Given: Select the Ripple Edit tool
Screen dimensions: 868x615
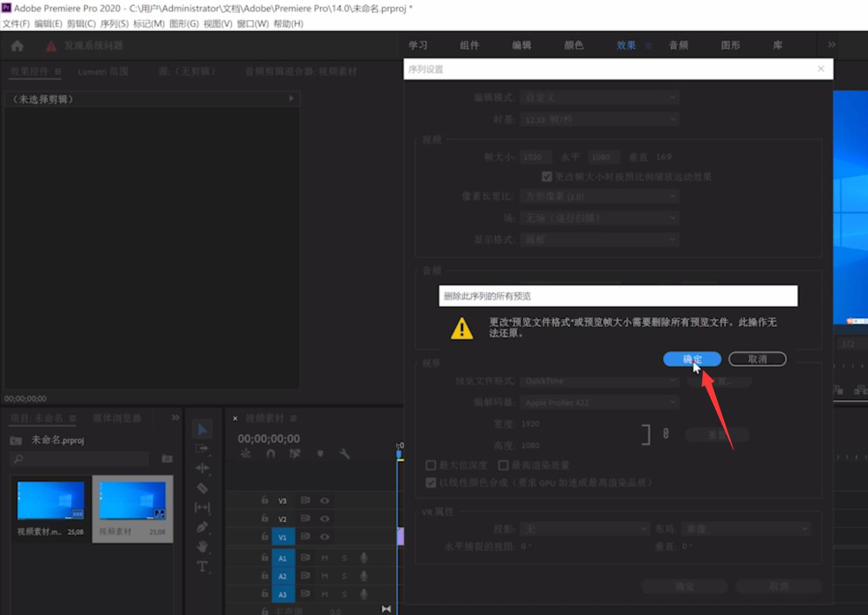Looking at the screenshot, I should point(202,468).
